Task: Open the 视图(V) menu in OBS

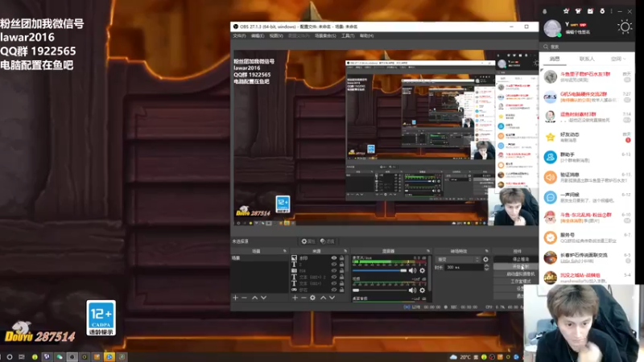Action: click(x=276, y=35)
